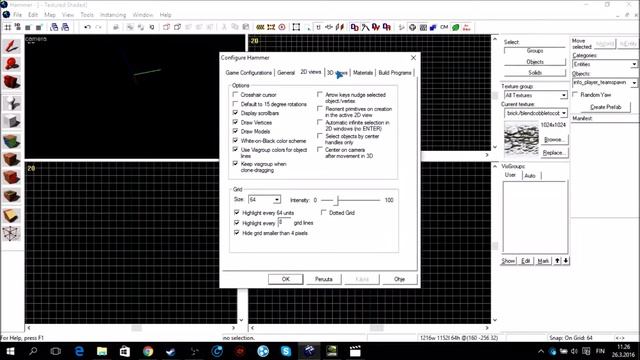Click the Undo arrow icon
Image resolution: width=640 pixels, height=360 pixels.
pos(87,27)
